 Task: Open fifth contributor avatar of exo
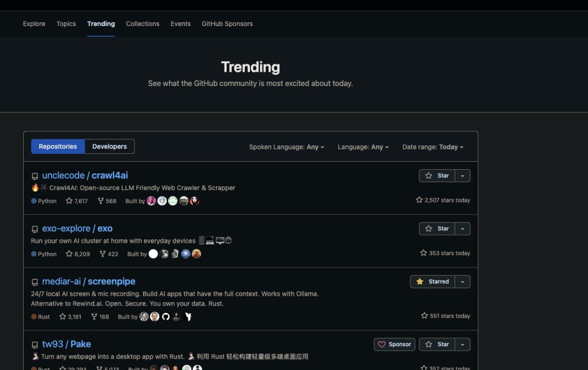point(197,253)
